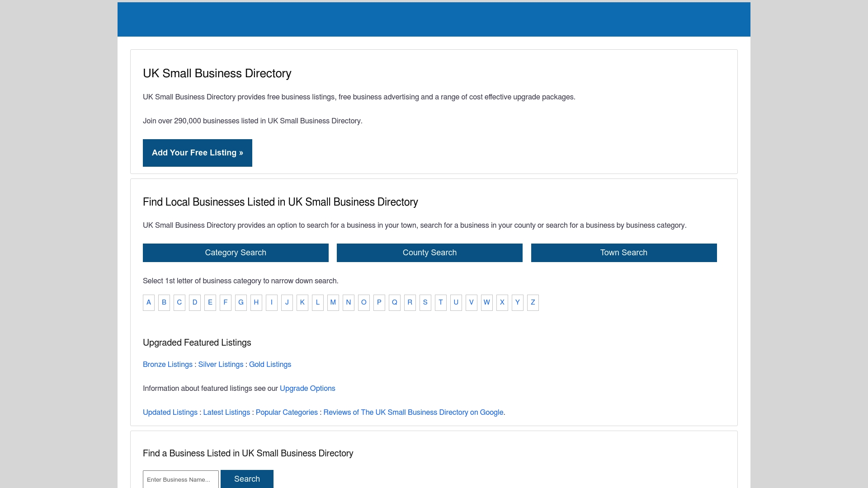This screenshot has height=488, width=868.
Task: Click inside the Enter Business Name field
Action: (180, 479)
